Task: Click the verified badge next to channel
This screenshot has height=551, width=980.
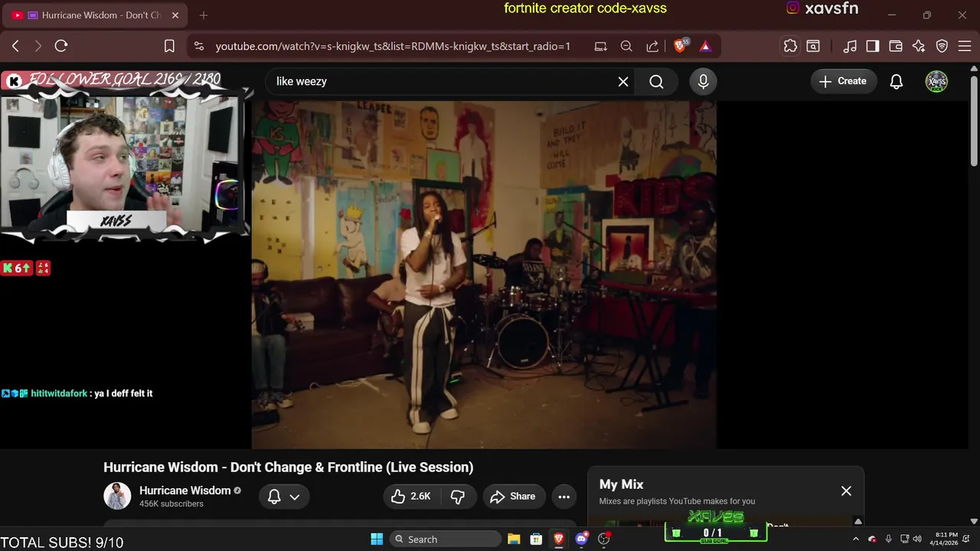Action: (x=237, y=491)
